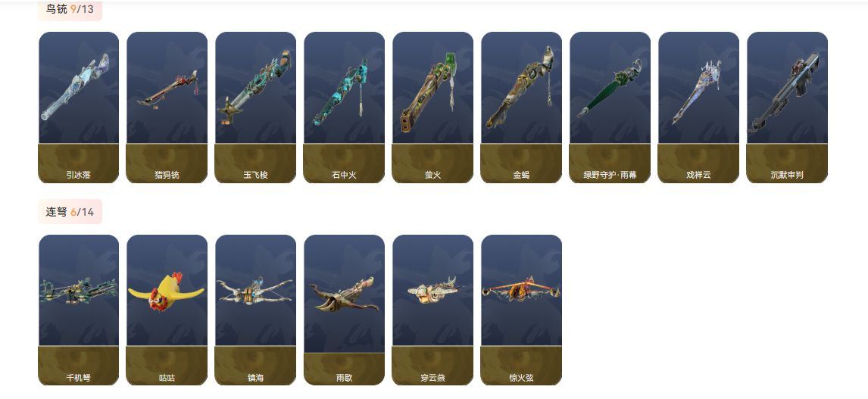868x399 pixels.
Task: Select the 穿云燕 crossbow skin
Action: pyautogui.click(x=433, y=310)
